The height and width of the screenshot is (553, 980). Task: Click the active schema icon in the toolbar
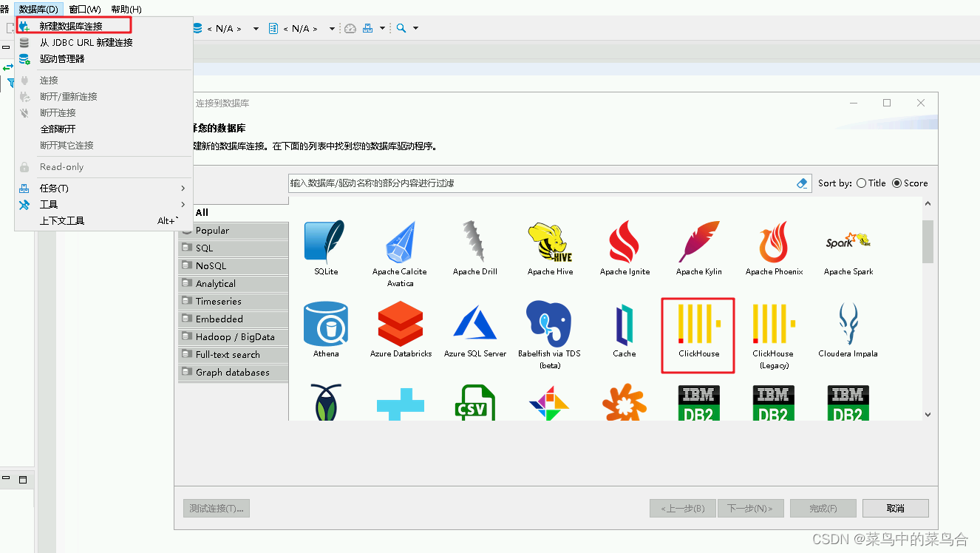tap(273, 28)
